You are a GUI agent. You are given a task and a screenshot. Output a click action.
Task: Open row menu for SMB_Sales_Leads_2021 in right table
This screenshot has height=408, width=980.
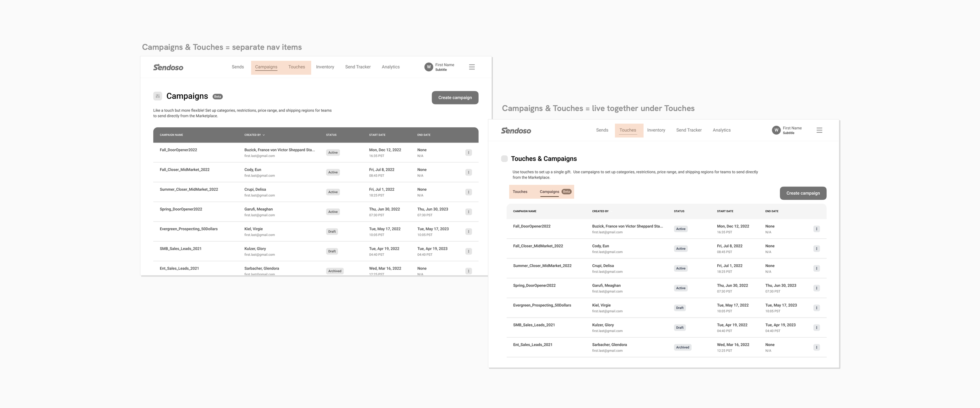click(x=817, y=328)
